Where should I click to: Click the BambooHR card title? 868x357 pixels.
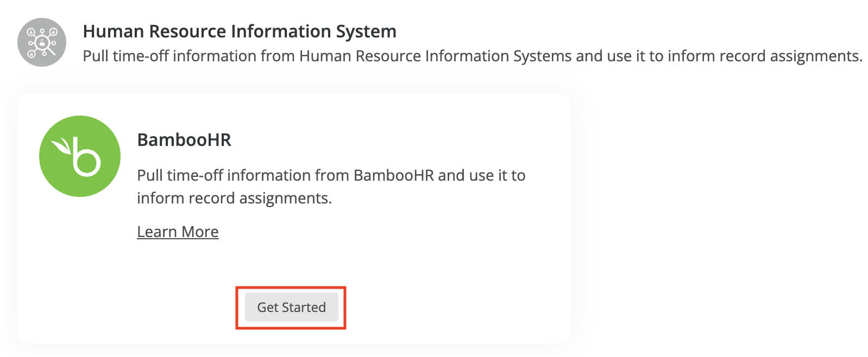(x=184, y=140)
